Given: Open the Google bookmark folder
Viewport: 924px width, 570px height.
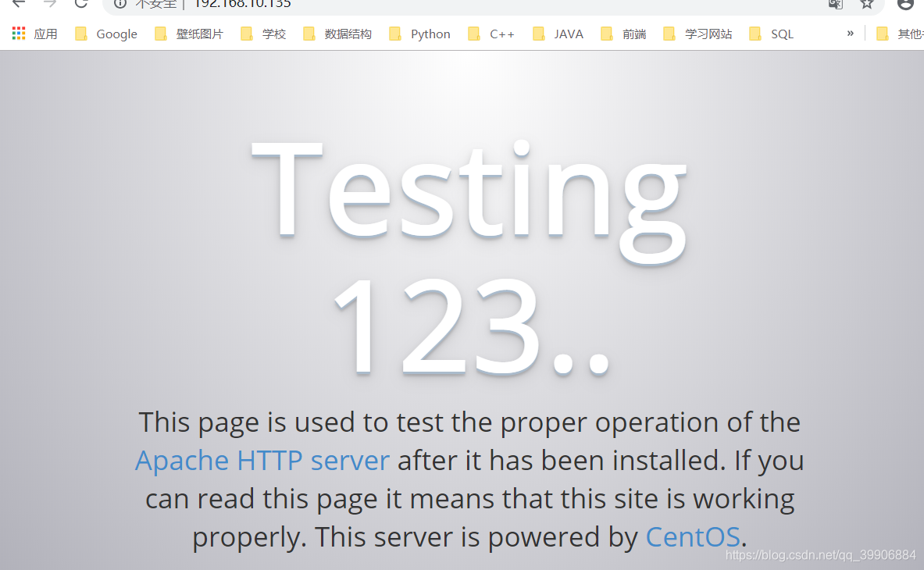Looking at the screenshot, I should coord(106,34).
